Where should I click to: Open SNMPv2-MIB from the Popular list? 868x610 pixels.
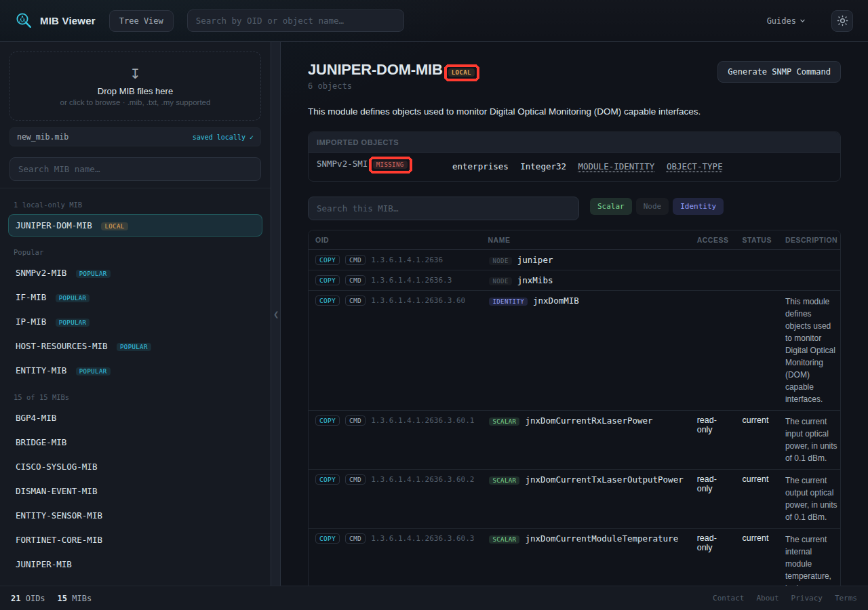pyautogui.click(x=135, y=273)
